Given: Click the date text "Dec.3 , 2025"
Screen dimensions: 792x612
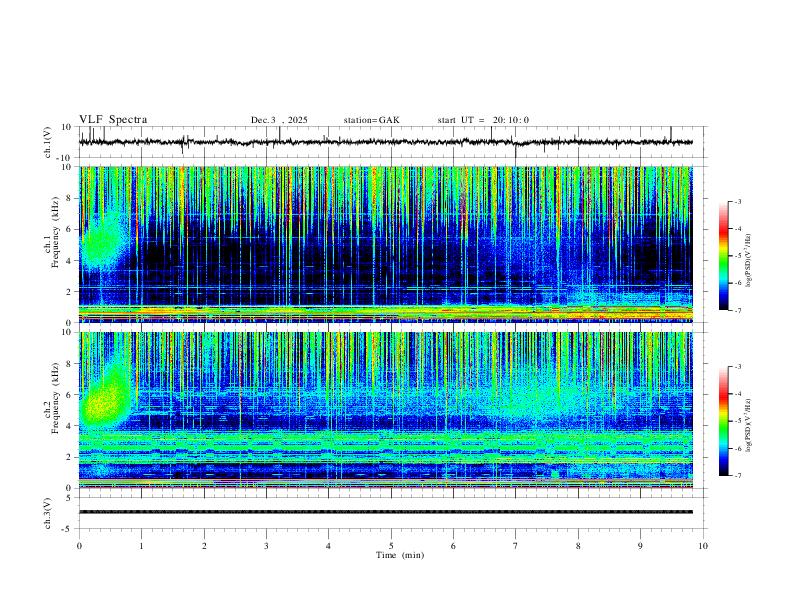Looking at the screenshot, I should pos(279,120).
